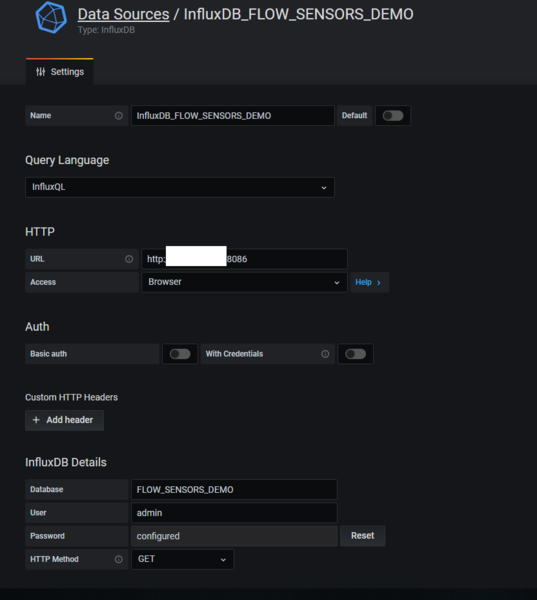537x600 pixels.
Task: Click the Default label
Action: (x=354, y=116)
